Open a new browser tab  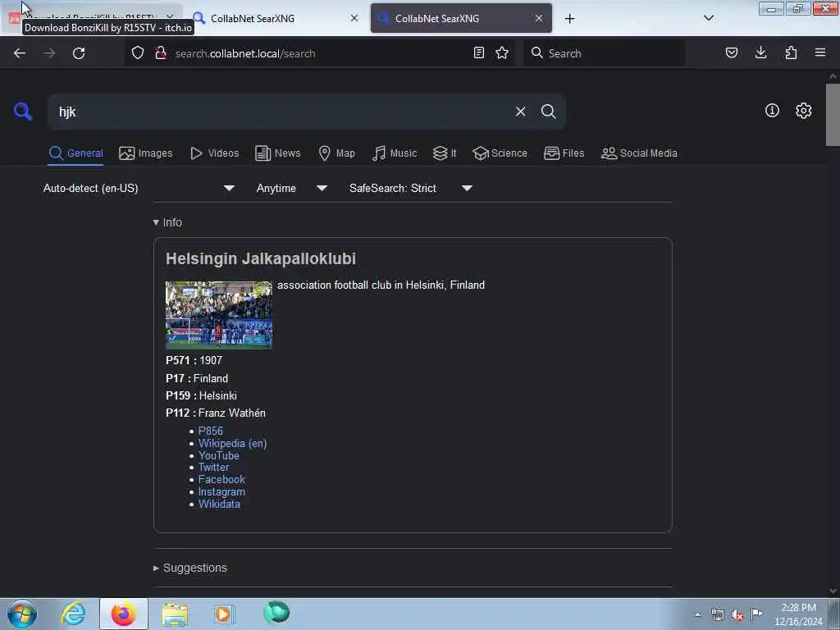point(569,19)
